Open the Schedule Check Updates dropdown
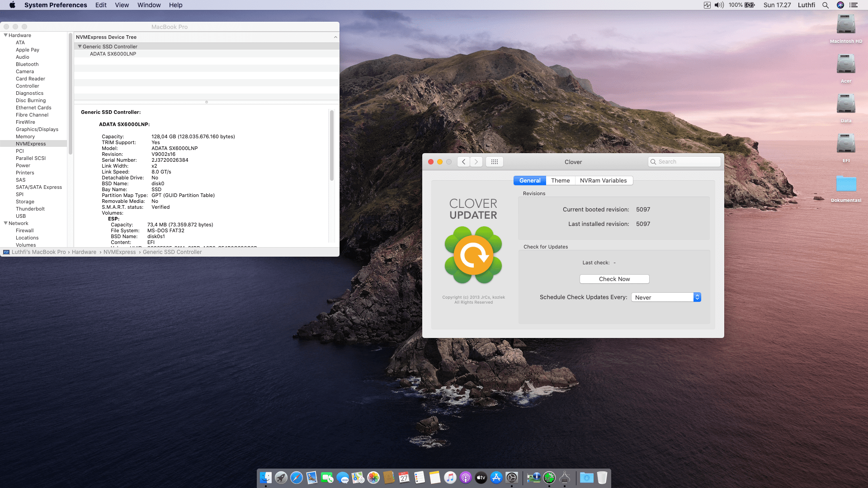 click(x=666, y=297)
